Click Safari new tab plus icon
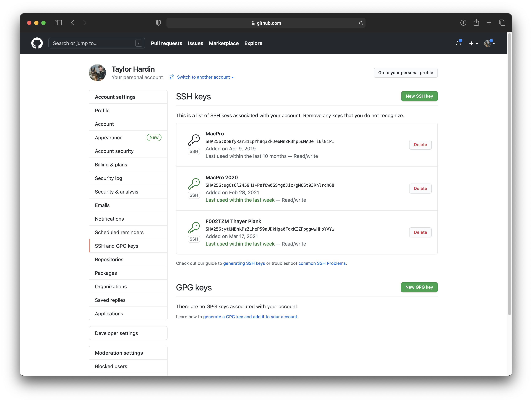This screenshot has height=402, width=532. point(489,23)
